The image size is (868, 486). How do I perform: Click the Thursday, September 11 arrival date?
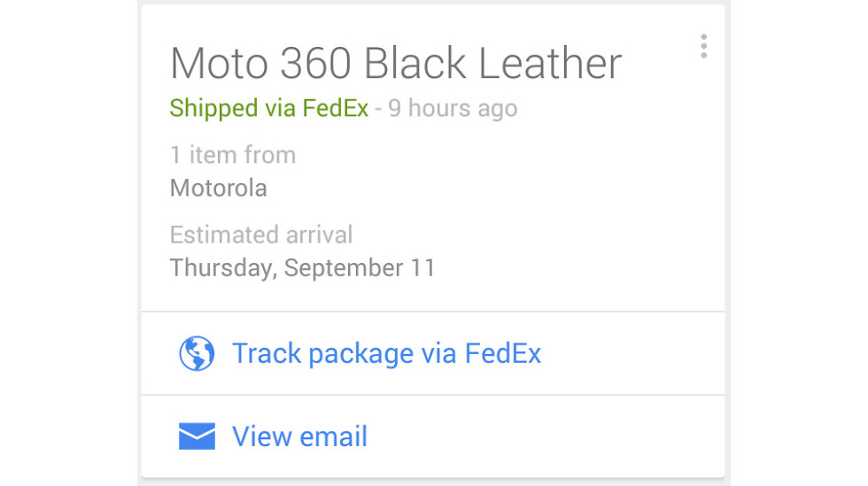(x=302, y=267)
